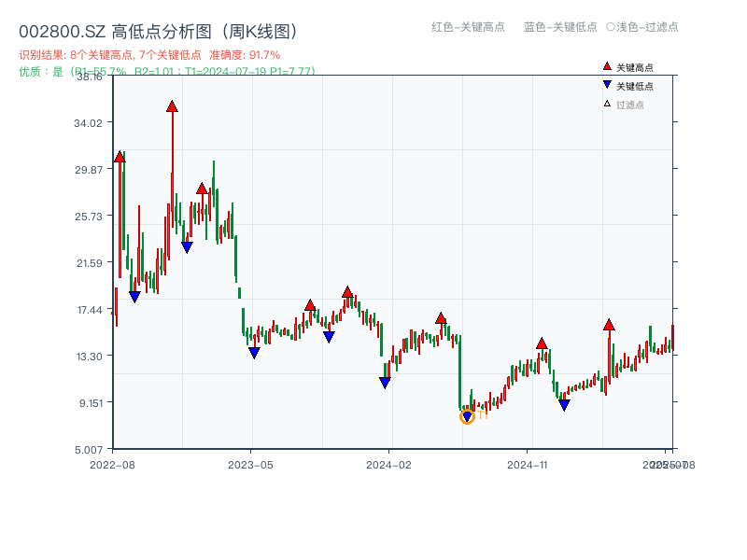The height and width of the screenshot is (560, 747).
Task: Click the highest red peak marker near 38
Action: 172,105
